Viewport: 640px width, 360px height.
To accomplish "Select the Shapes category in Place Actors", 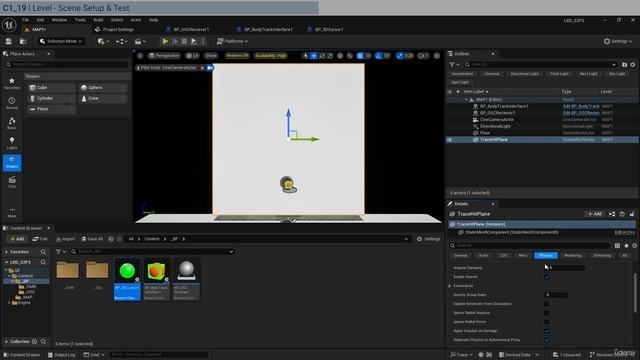I will pos(12,162).
